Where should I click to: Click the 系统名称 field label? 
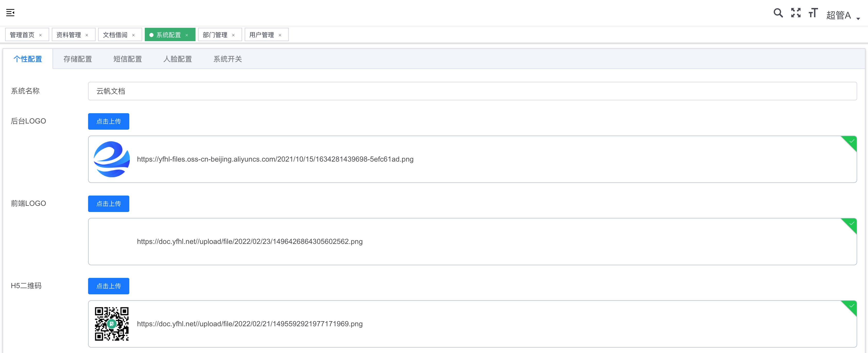(25, 91)
